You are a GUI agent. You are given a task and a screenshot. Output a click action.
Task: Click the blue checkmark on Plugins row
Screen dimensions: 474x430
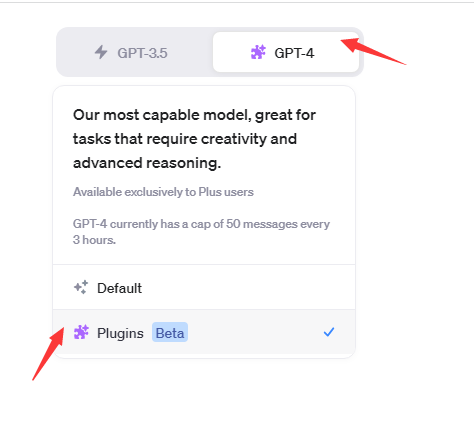[329, 332]
